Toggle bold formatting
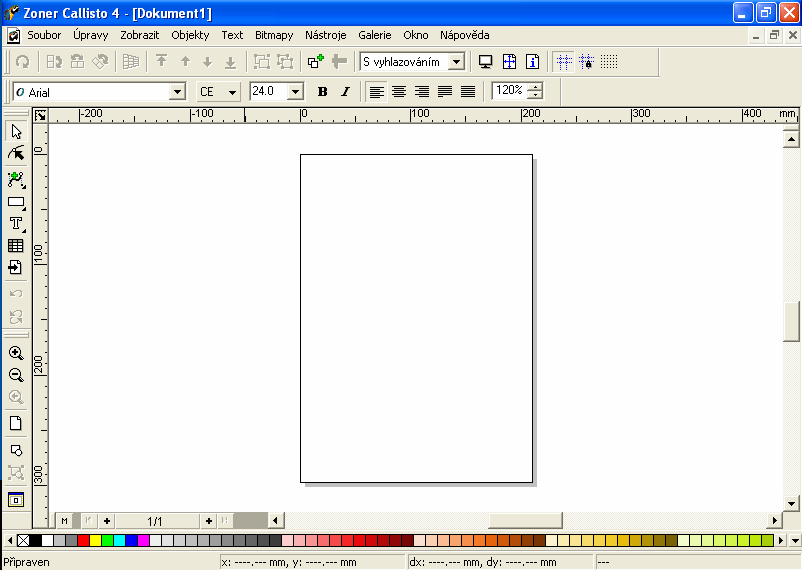Viewport: 802px width, 570px height. pyautogui.click(x=322, y=92)
